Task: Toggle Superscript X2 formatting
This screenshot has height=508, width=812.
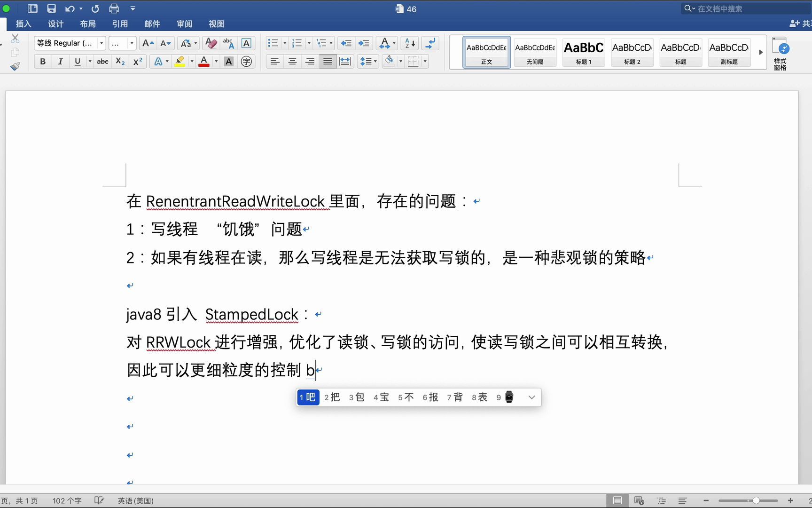Action: pos(138,62)
